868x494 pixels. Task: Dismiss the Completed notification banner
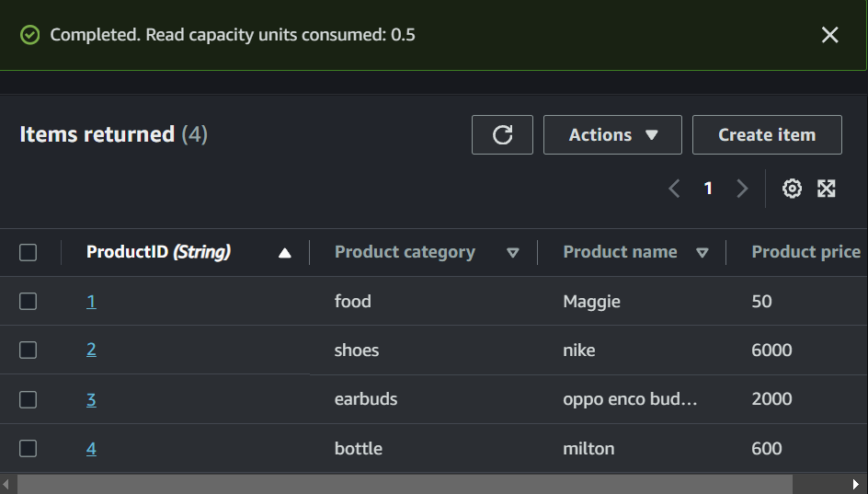coord(829,35)
